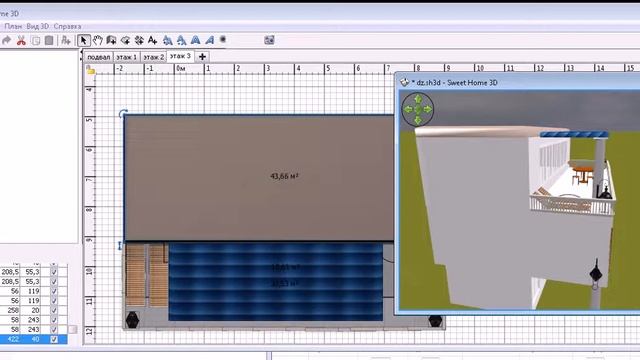Choose the Pan hand tool
Viewport: 640px width, 360px height.
98,40
